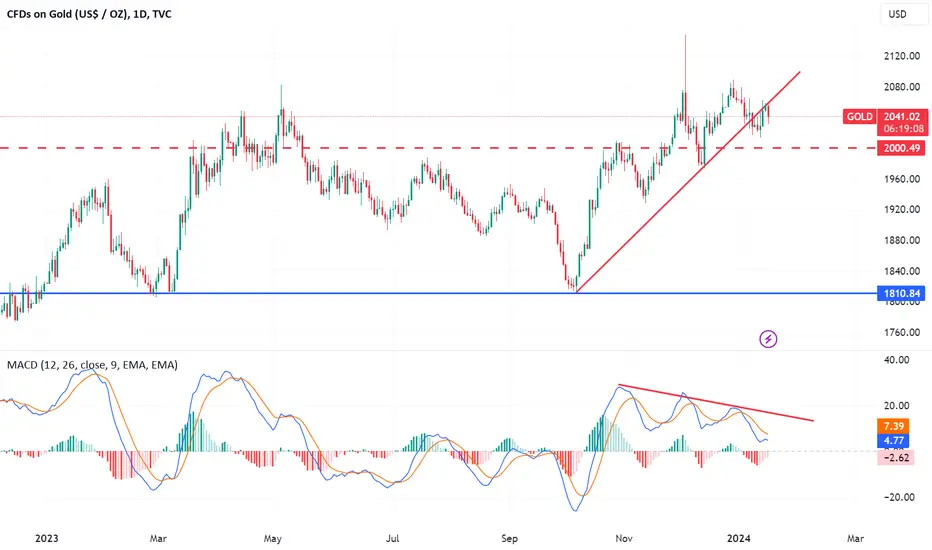Click the 40.00 MACD axis label
This screenshot has width=932, height=550.
pyautogui.click(x=896, y=360)
